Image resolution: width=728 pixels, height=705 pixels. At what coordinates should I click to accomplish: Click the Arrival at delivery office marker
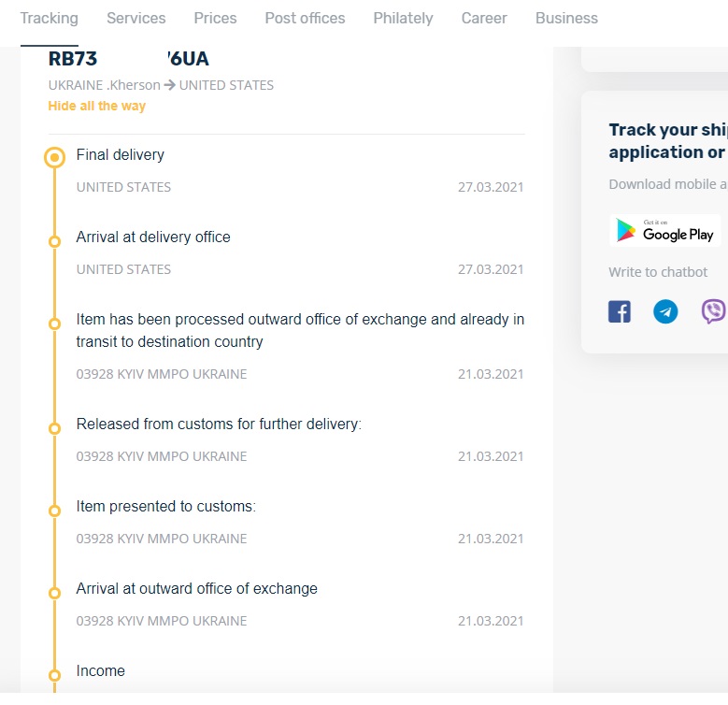click(x=55, y=241)
